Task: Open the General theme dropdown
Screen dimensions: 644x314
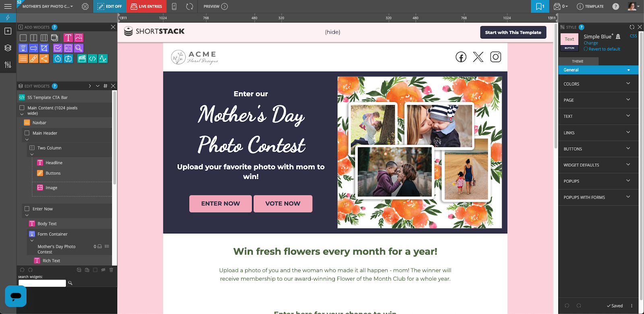Action: pos(598,70)
